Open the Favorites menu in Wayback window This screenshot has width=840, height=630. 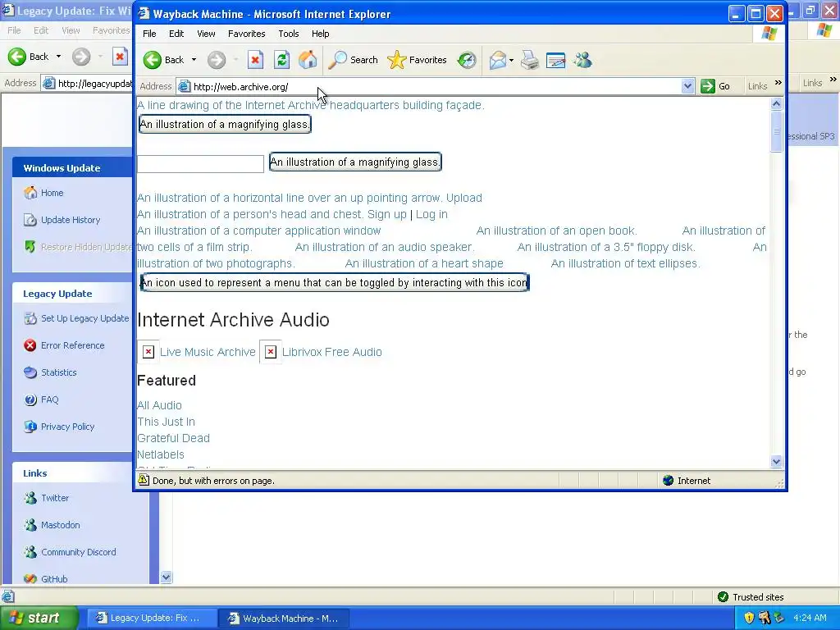pos(246,34)
